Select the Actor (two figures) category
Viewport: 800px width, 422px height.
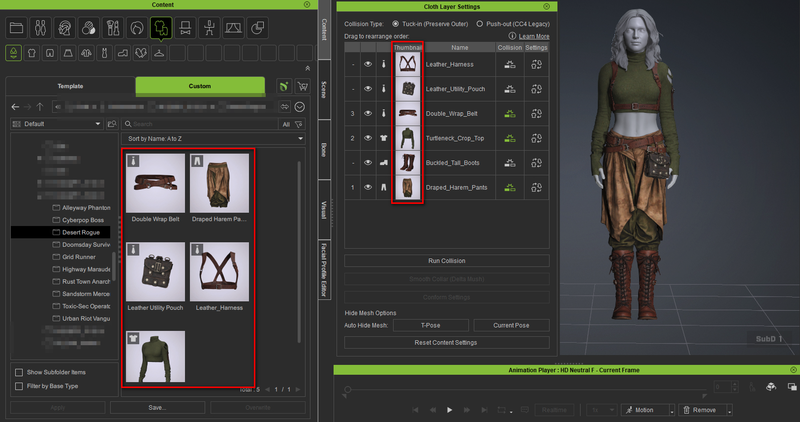[40, 28]
